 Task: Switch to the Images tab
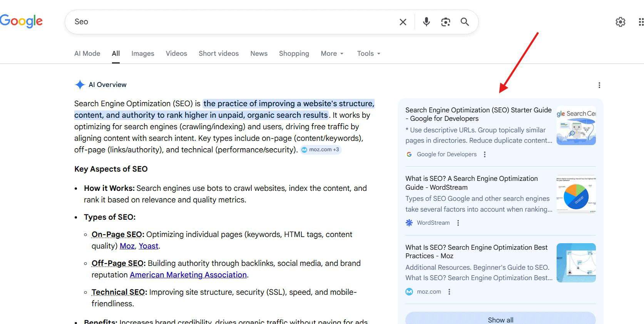[x=143, y=53]
